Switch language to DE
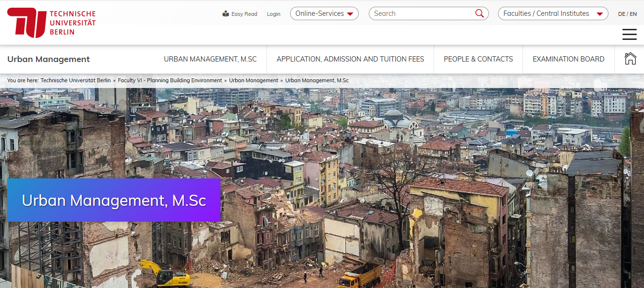 point(621,14)
